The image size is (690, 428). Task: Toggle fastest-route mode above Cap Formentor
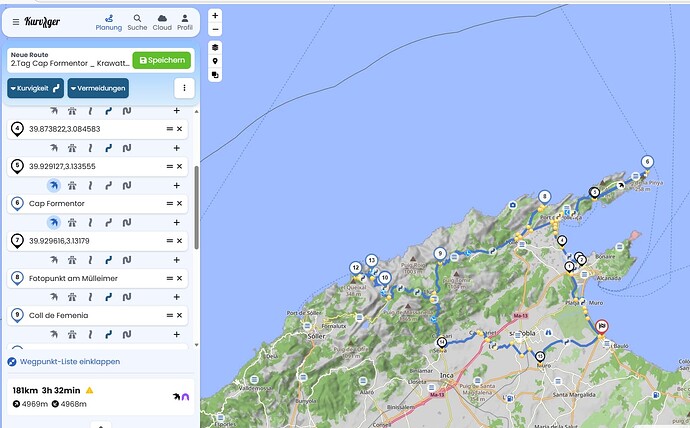[x=54, y=185]
